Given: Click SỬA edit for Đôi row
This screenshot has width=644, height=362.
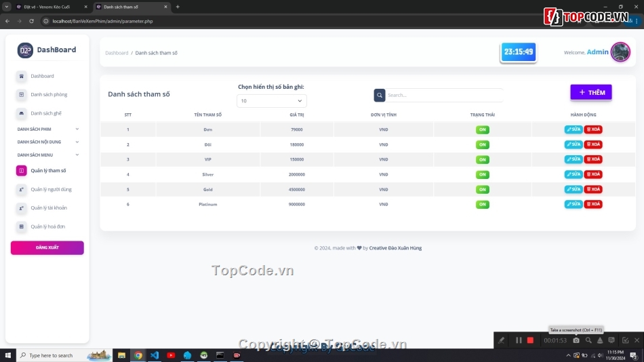Looking at the screenshot, I should (x=573, y=144).
